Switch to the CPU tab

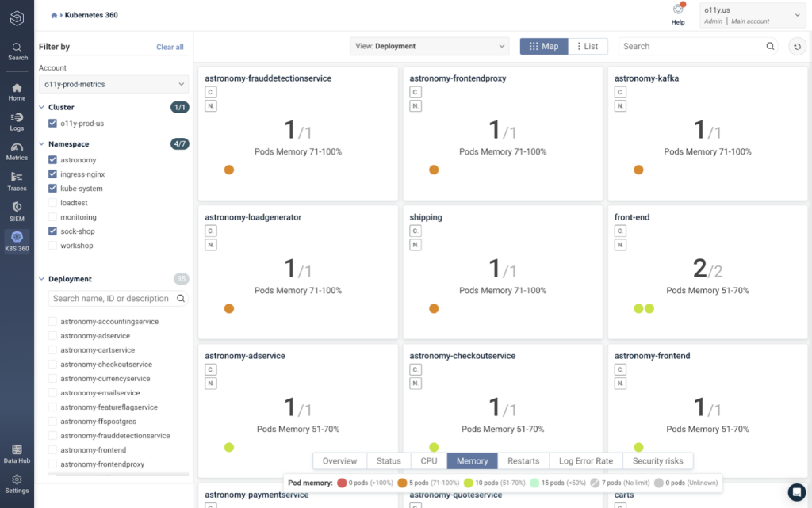tap(429, 461)
